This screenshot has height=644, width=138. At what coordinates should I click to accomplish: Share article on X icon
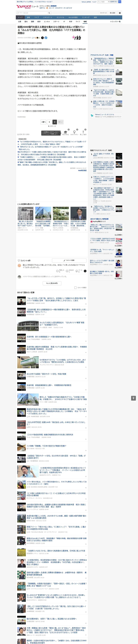42,38
